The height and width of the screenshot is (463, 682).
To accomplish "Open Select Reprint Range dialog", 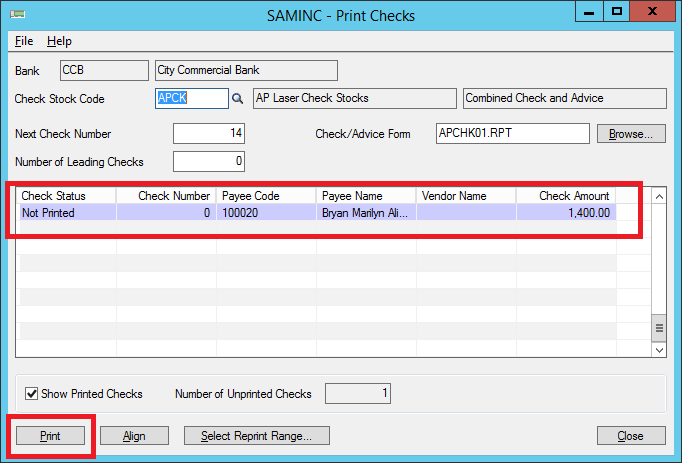I will 257,436.
